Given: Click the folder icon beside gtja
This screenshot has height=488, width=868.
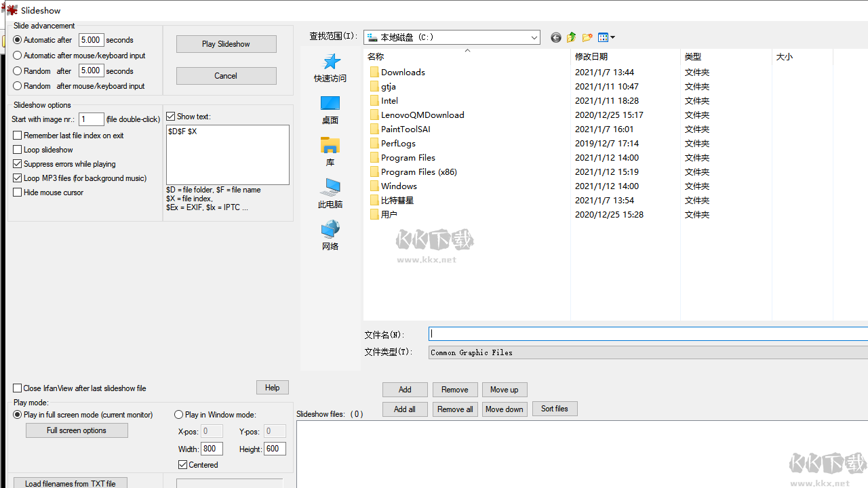Looking at the screenshot, I should tap(374, 87).
